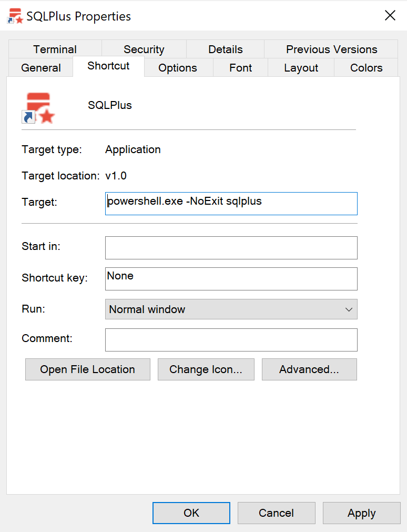The width and height of the screenshot is (407, 532).
Task: Expand the Run dropdown showing Normal window
Action: tap(231, 309)
